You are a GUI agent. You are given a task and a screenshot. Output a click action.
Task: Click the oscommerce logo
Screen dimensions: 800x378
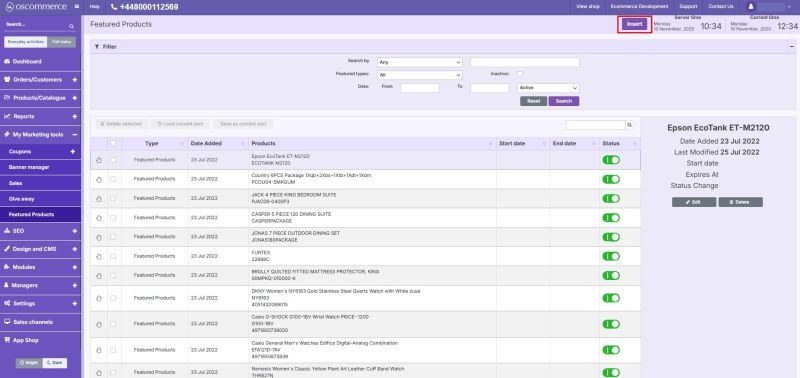point(36,7)
